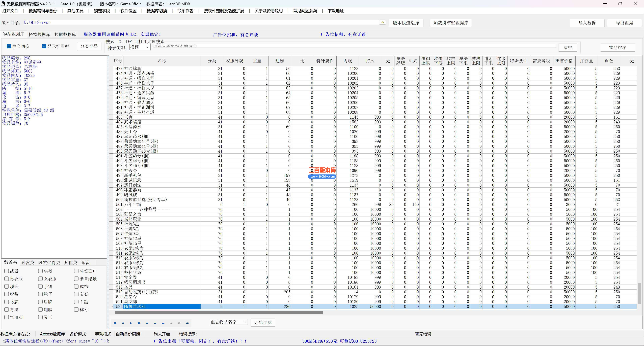Screen dimensions: 644x346
Task: Open the 锁定字段 menu
Action: point(102,11)
